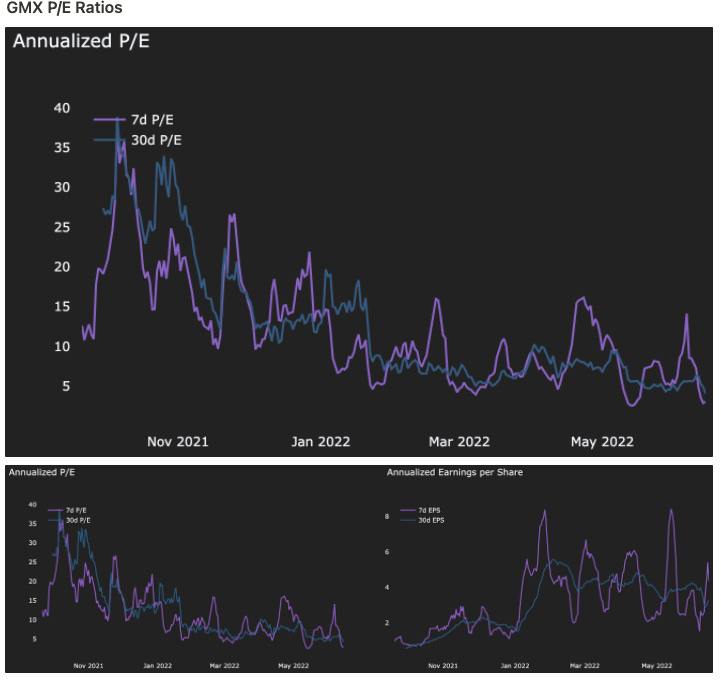Toggle 7d P/E legend in small P/E chart

[68, 510]
